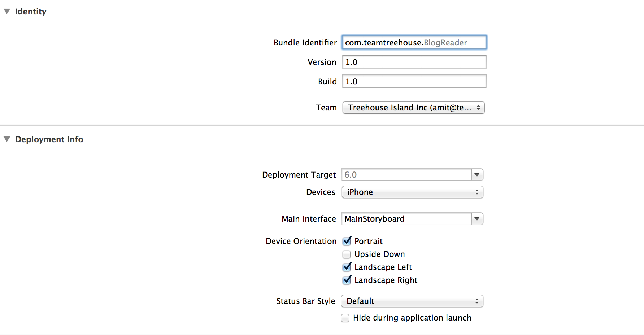Open the Status Bar Style popup
The width and height of the screenshot is (644, 335).
click(412, 301)
